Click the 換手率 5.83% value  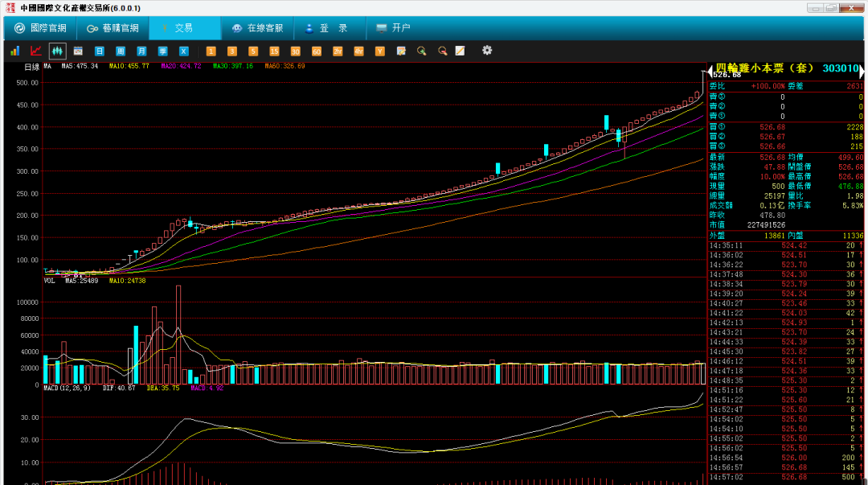coord(853,206)
